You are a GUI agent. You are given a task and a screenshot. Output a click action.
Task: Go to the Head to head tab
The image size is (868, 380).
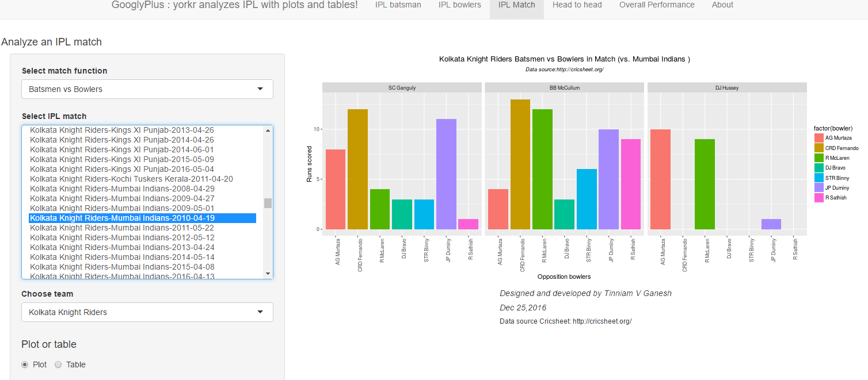pyautogui.click(x=577, y=5)
